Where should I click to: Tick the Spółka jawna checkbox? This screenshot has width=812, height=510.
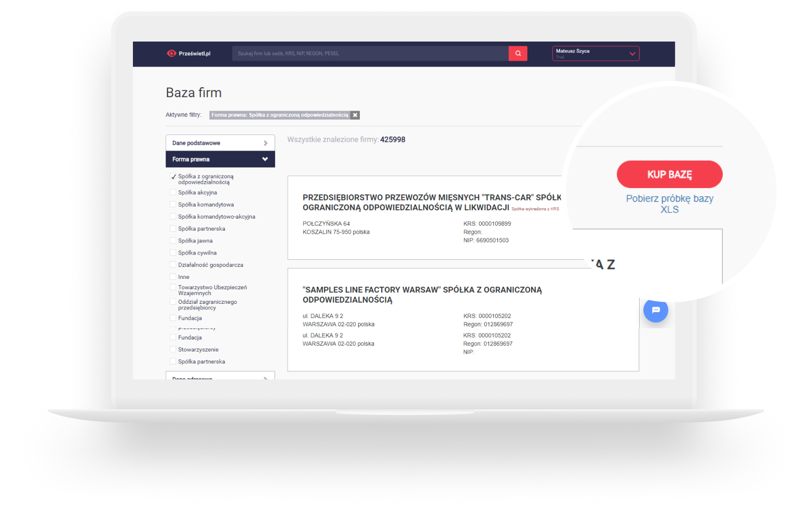point(173,241)
